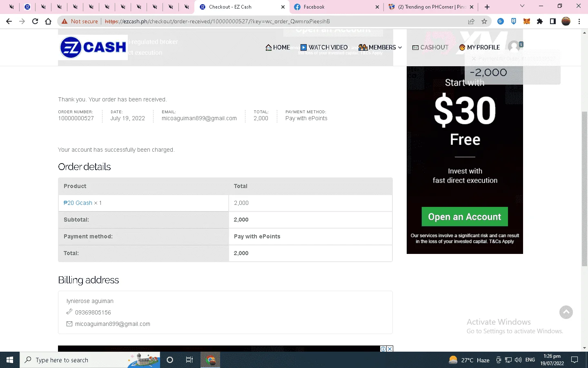Click the $30 Free ad banner text
588x368 pixels.
coord(465,121)
